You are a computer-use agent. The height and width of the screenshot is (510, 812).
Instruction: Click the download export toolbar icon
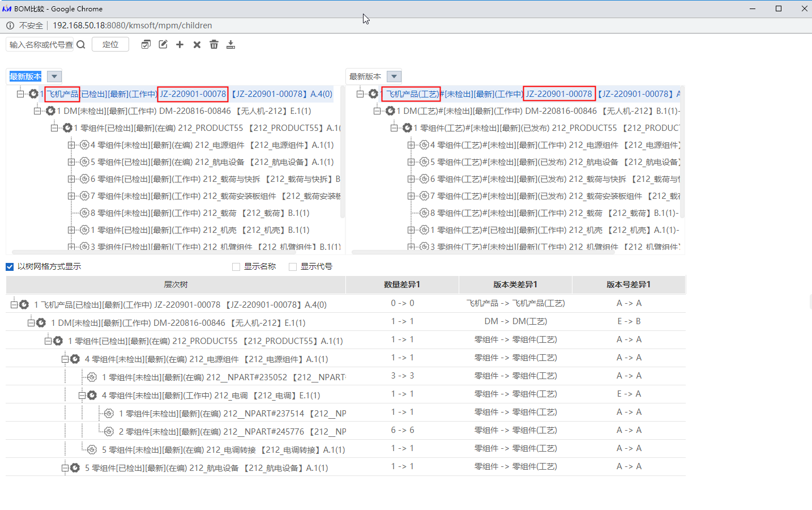point(230,45)
